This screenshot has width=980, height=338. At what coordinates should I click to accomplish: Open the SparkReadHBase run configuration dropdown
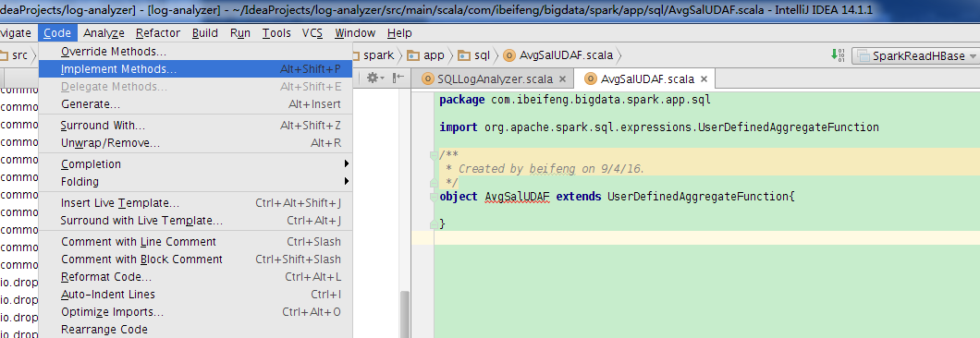pos(915,55)
